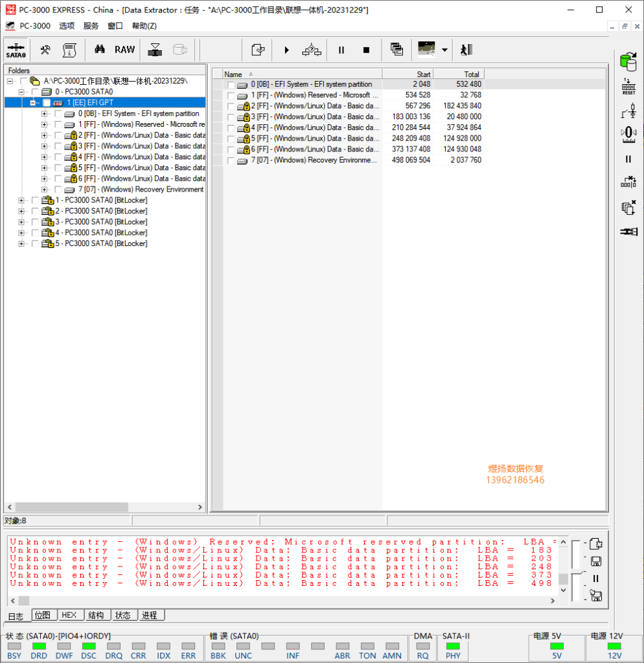Click the hourglass-on-disk toolbar icon
This screenshot has width=644, height=663.
(155, 50)
